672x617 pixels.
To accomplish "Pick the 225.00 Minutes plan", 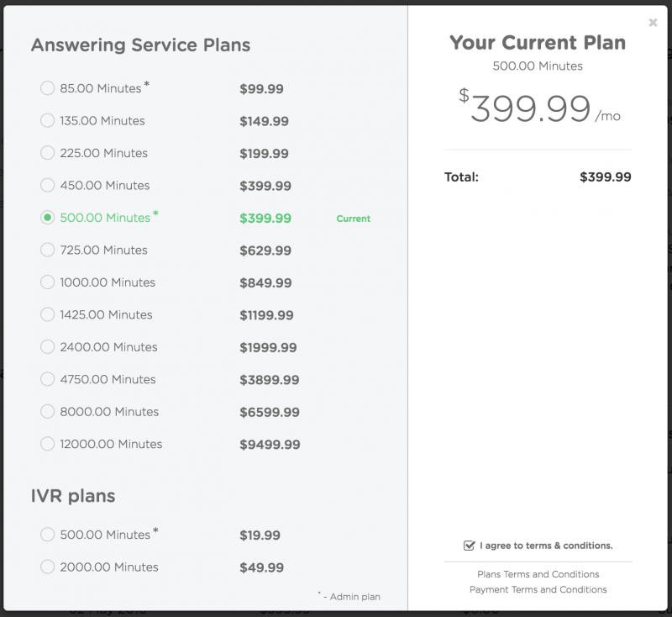I will tap(48, 153).
